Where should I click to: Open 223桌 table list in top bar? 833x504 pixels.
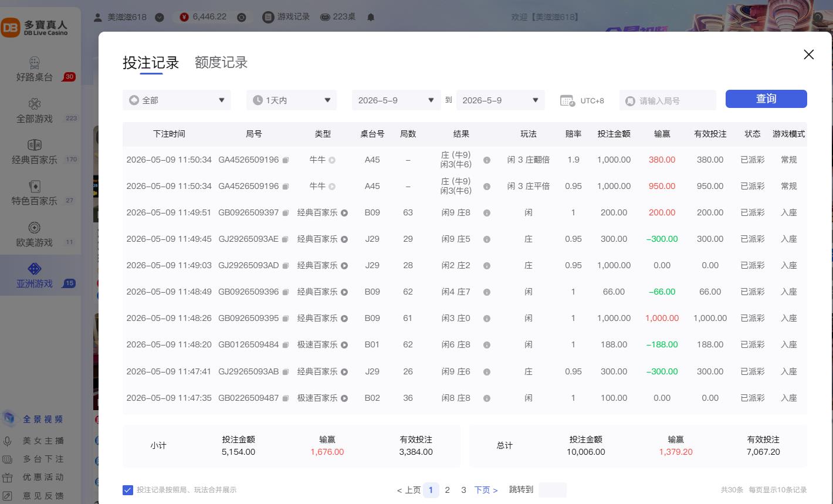pyautogui.click(x=338, y=17)
